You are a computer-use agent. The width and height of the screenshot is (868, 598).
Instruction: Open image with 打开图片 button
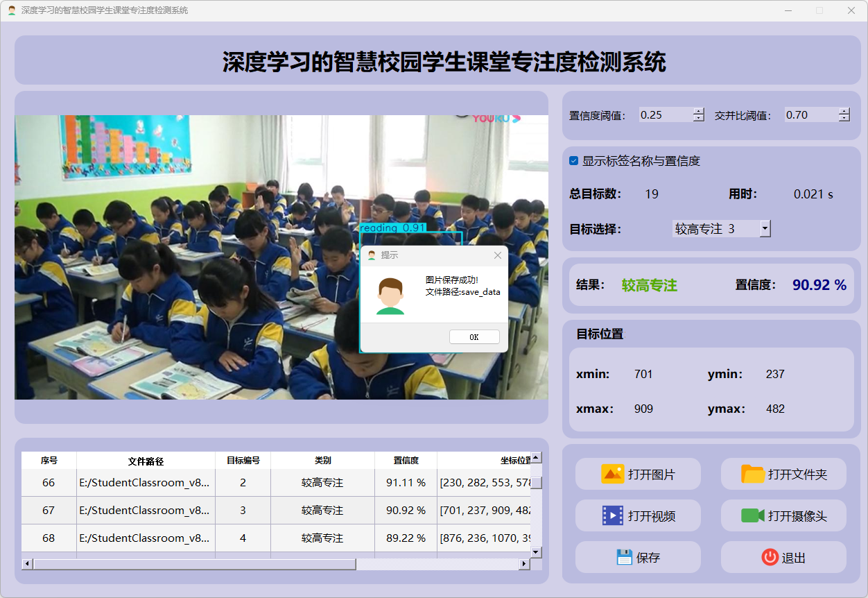pos(638,475)
